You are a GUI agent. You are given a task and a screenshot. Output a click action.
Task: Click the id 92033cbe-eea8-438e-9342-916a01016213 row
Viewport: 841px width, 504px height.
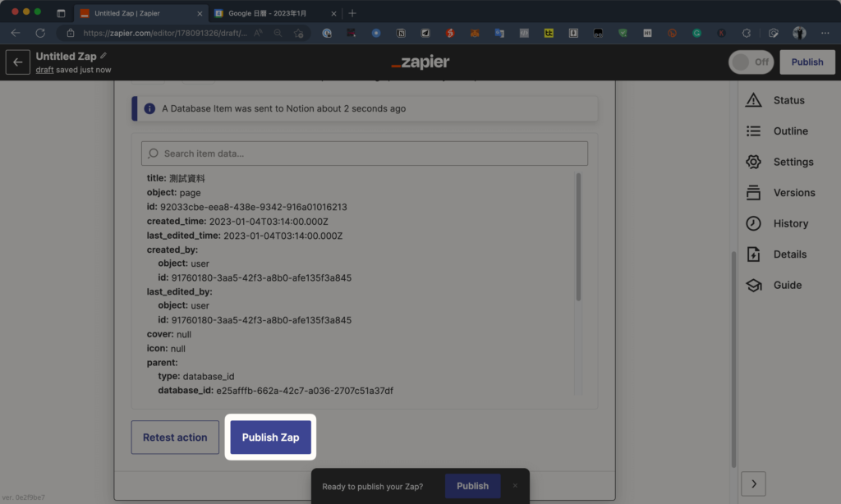[246, 207]
